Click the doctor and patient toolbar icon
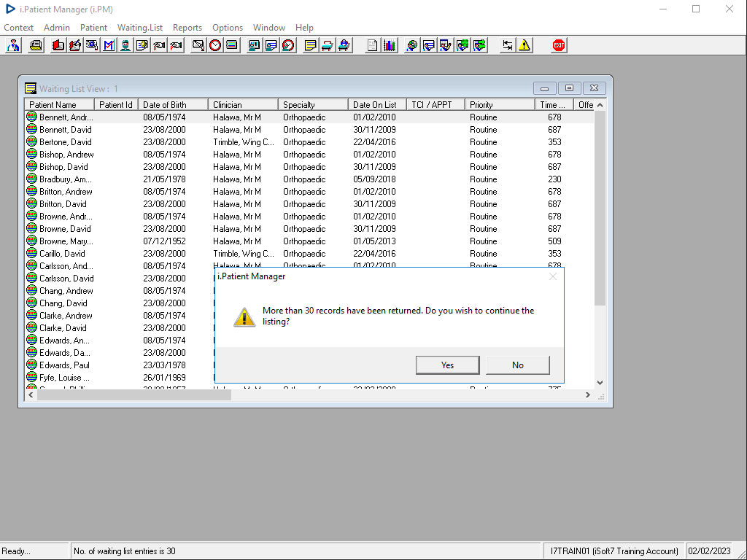The width and height of the screenshot is (747, 560). click(13, 45)
